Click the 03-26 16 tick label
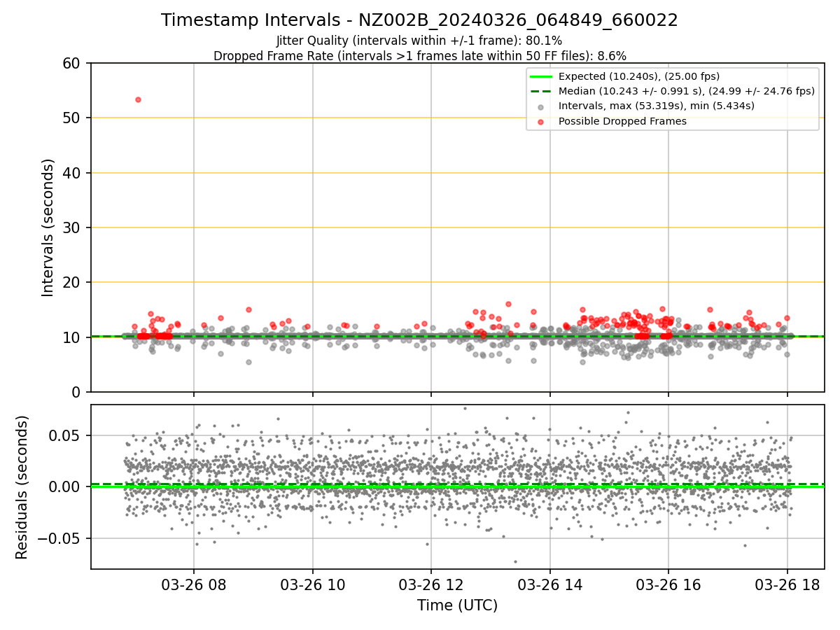Viewport: 840px width, 630px height. (x=668, y=584)
